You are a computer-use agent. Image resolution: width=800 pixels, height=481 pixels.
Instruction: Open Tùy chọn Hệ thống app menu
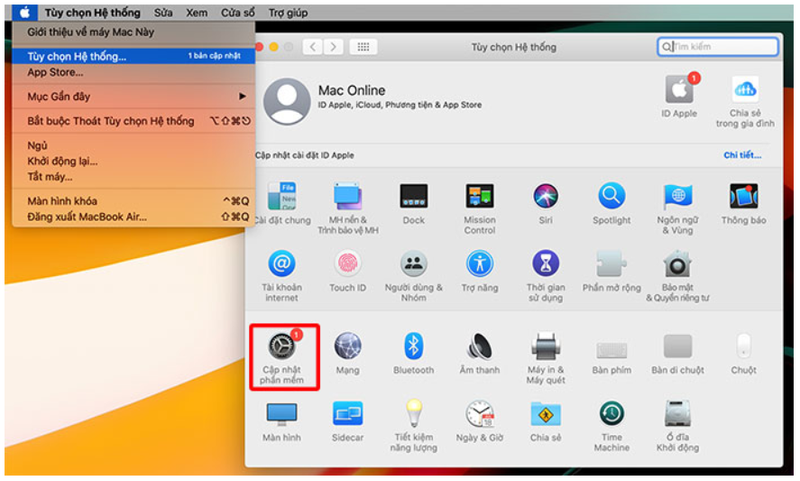[92, 13]
